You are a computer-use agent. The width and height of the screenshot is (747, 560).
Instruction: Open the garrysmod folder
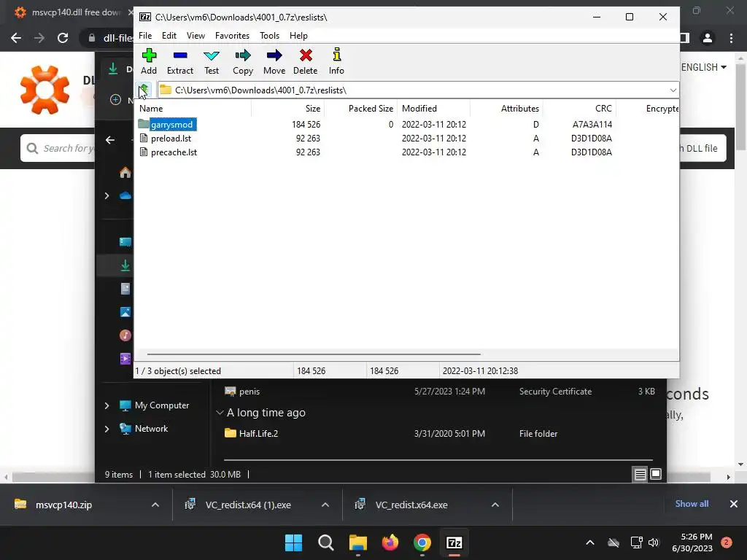pyautogui.click(x=171, y=124)
